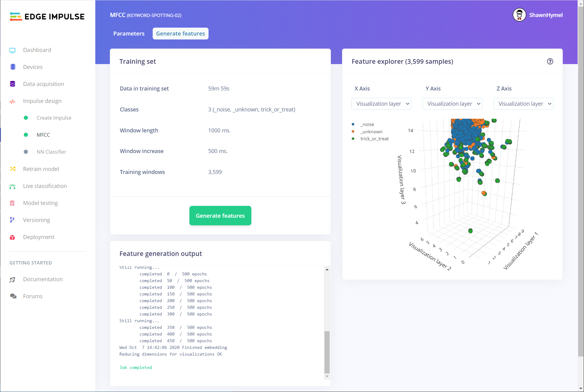The height and width of the screenshot is (392, 584).
Task: Toggle _unknown class in plot legend
Action: [x=371, y=132]
